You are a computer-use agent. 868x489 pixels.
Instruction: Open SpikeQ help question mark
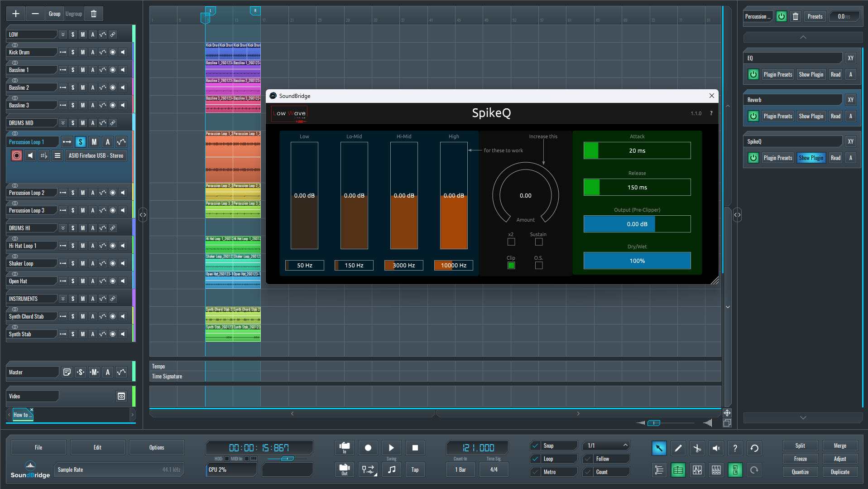[711, 113]
